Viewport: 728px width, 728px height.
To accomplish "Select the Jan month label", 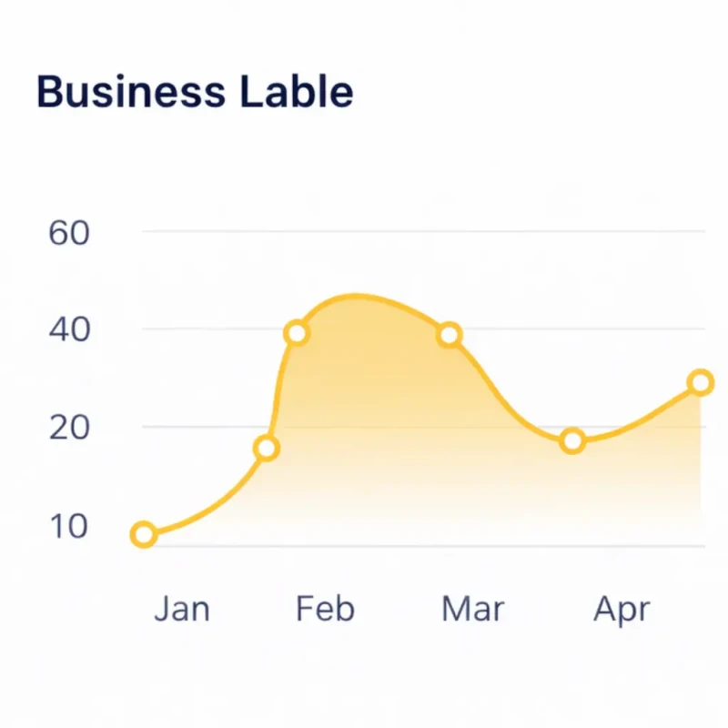I will coord(182,609).
